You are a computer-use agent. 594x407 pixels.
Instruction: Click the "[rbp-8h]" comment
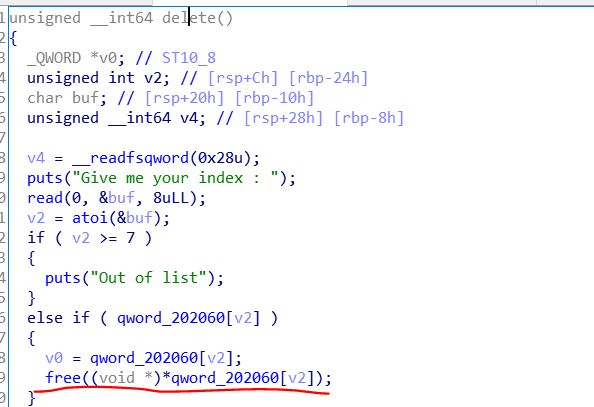coord(369,118)
